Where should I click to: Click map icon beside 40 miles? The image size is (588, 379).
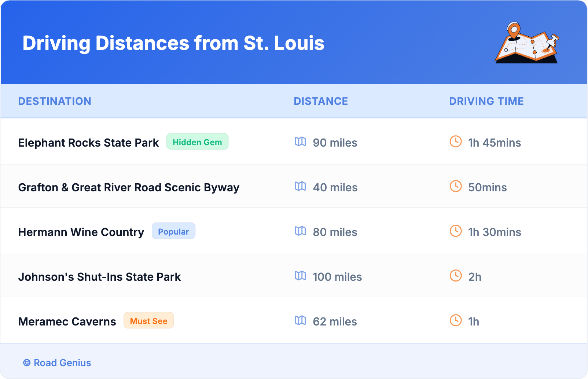point(300,186)
